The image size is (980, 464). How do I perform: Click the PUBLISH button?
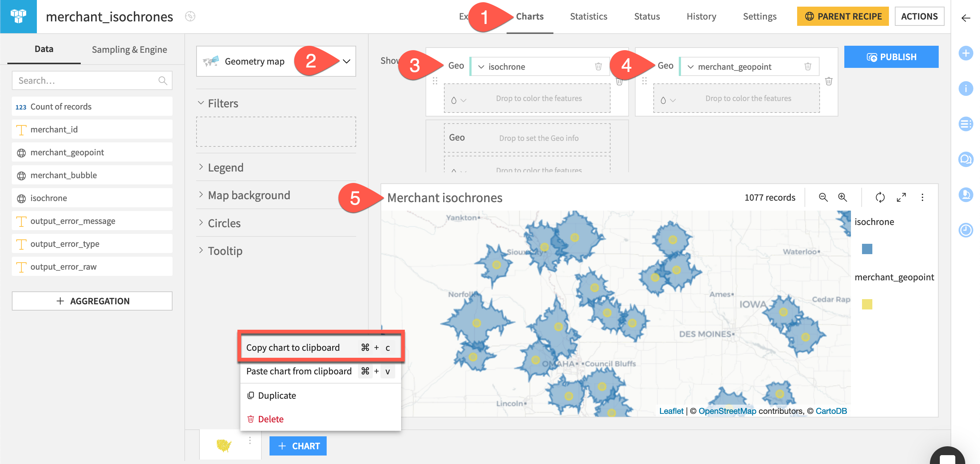coord(891,57)
